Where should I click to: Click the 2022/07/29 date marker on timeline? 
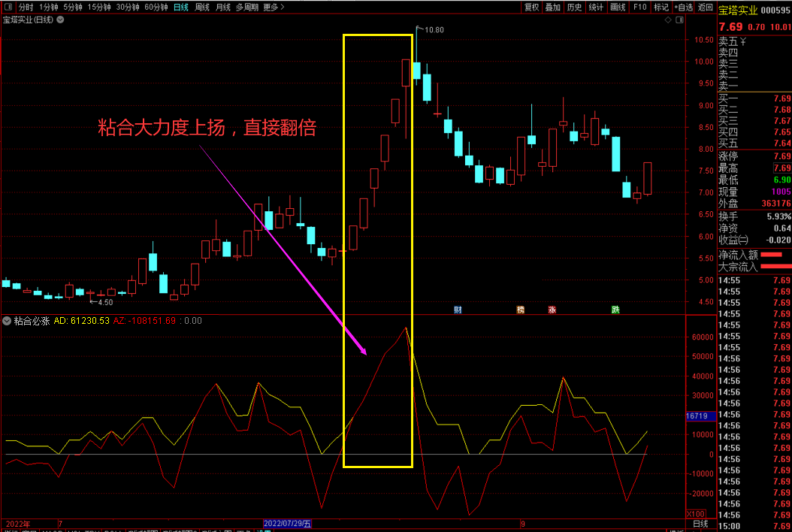[x=287, y=524]
